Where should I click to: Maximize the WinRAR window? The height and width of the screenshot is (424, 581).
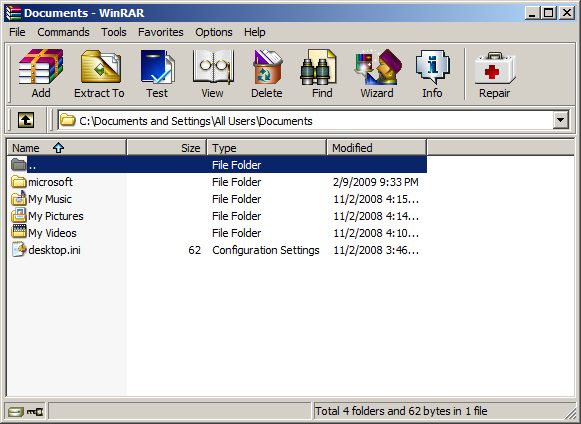coord(549,13)
